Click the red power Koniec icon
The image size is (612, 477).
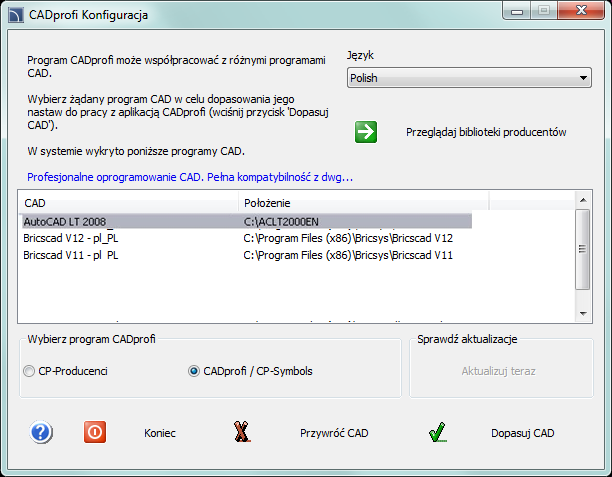click(95, 432)
